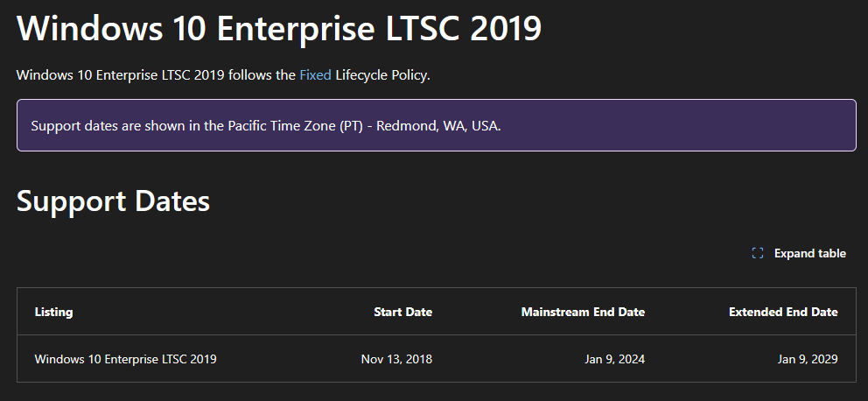This screenshot has width=868, height=401.
Task: Click the 'Lifecycle Policy.' text after Fixed
Action: pyautogui.click(x=382, y=75)
